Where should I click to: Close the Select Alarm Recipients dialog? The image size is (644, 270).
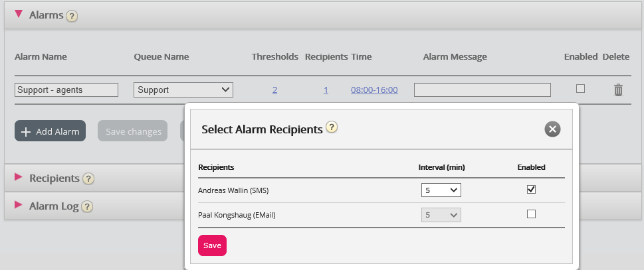(x=552, y=129)
